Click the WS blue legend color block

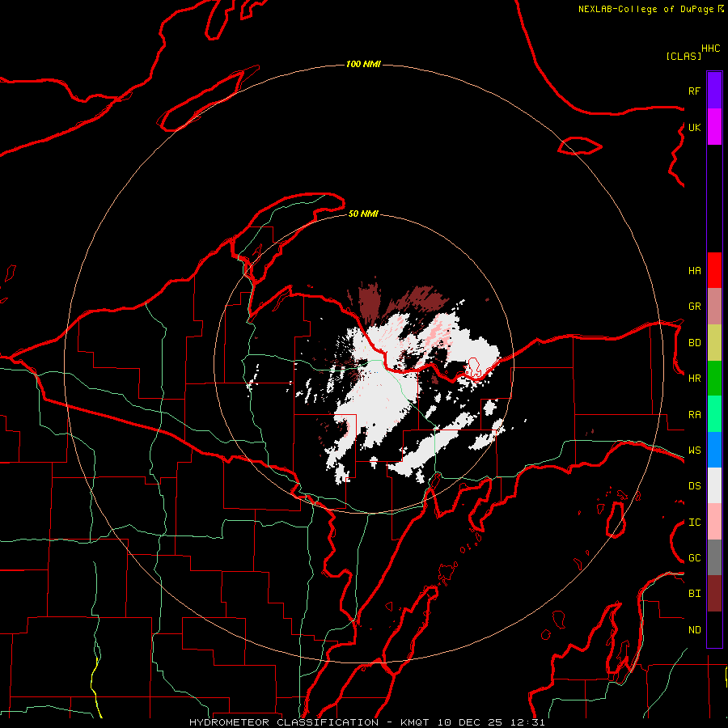click(714, 450)
